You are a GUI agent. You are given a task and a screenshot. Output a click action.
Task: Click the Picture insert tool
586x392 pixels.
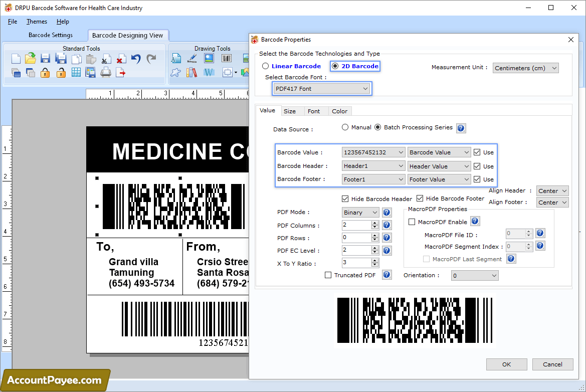click(x=209, y=58)
